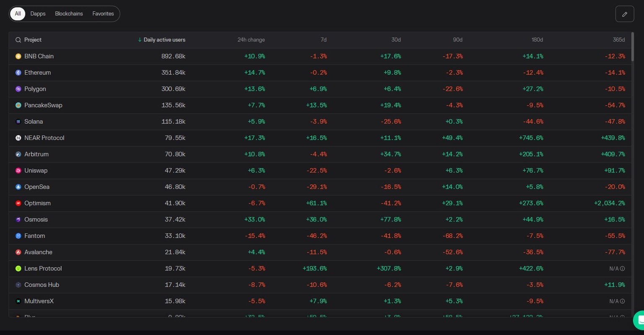Open the Dapps filter tab
Viewport: 644px width, 335px height.
click(38, 13)
